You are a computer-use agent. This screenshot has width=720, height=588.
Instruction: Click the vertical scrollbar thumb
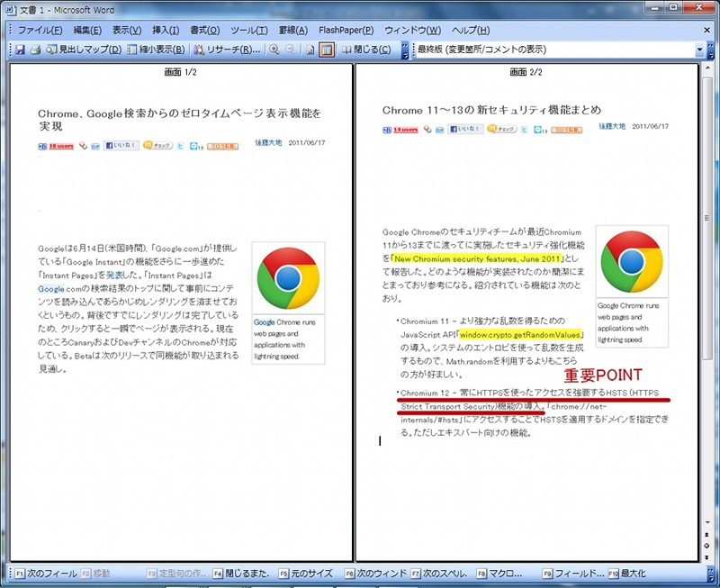coord(707,218)
